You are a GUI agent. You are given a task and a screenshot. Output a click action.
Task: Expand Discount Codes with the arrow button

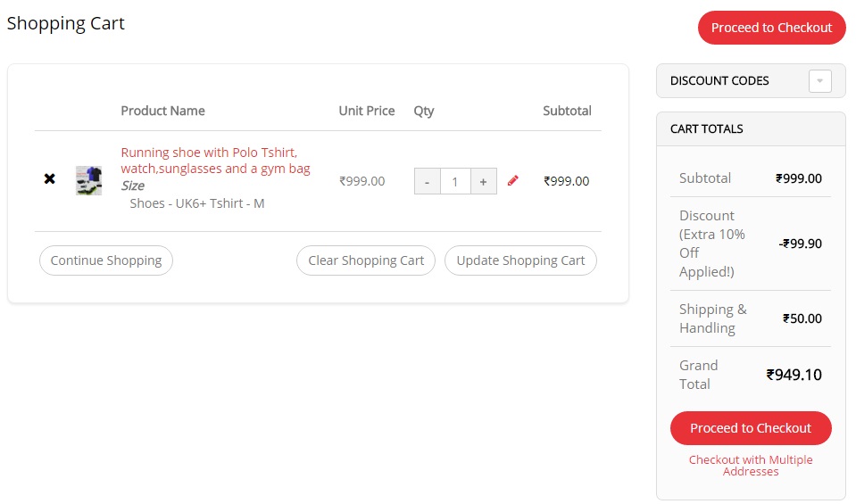coord(819,81)
